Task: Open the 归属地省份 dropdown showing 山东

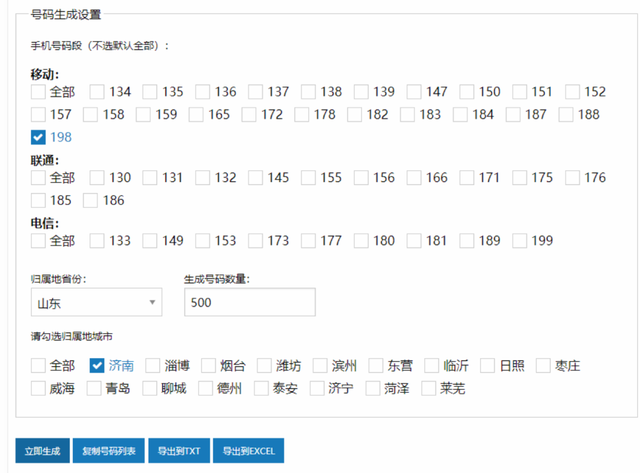Action: click(96, 302)
